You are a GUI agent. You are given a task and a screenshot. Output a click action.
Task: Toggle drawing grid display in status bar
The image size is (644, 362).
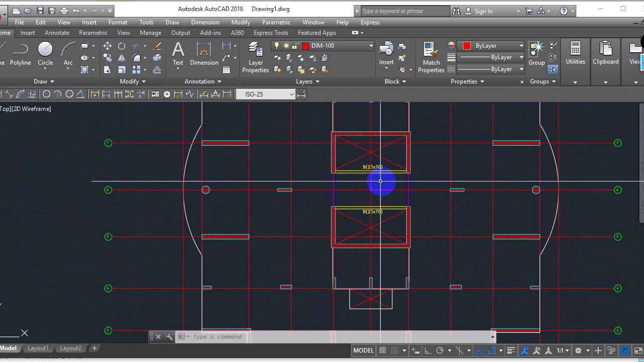(383, 350)
